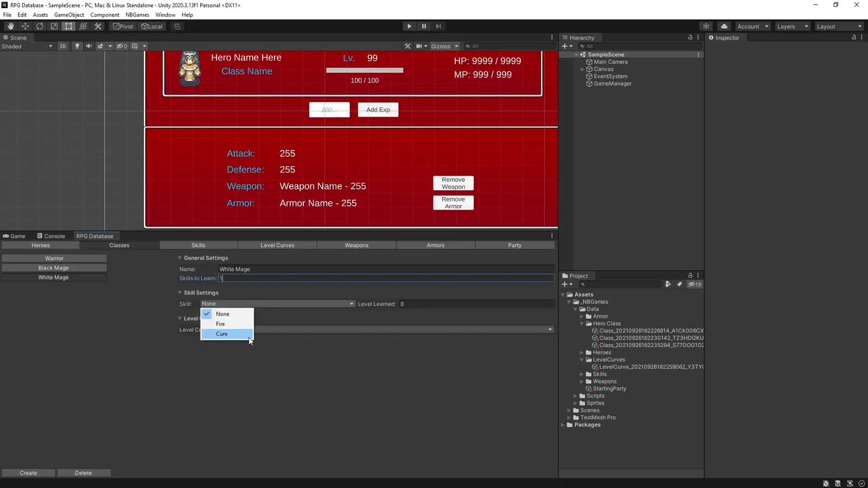Toggle Local handle rotation
Image resolution: width=868 pixels, height=488 pixels.
pyautogui.click(x=152, y=26)
